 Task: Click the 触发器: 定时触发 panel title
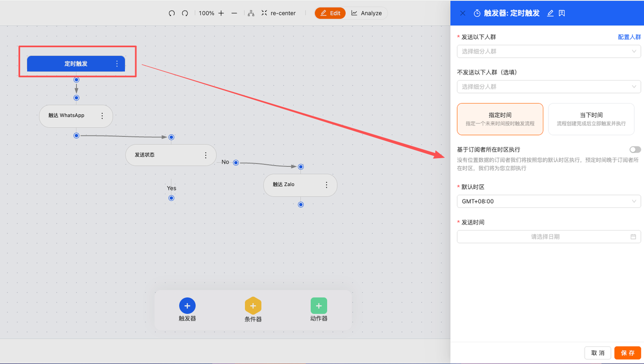coord(512,13)
